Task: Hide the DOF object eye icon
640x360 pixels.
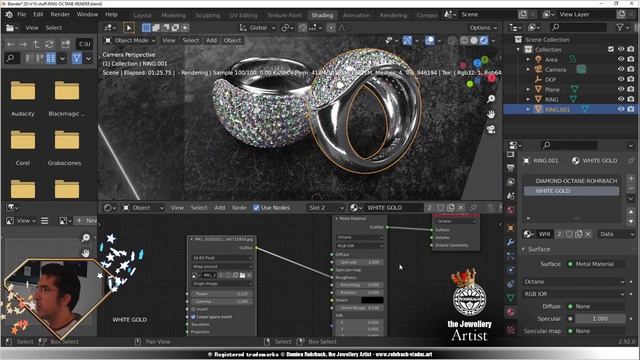Action: click(x=621, y=79)
